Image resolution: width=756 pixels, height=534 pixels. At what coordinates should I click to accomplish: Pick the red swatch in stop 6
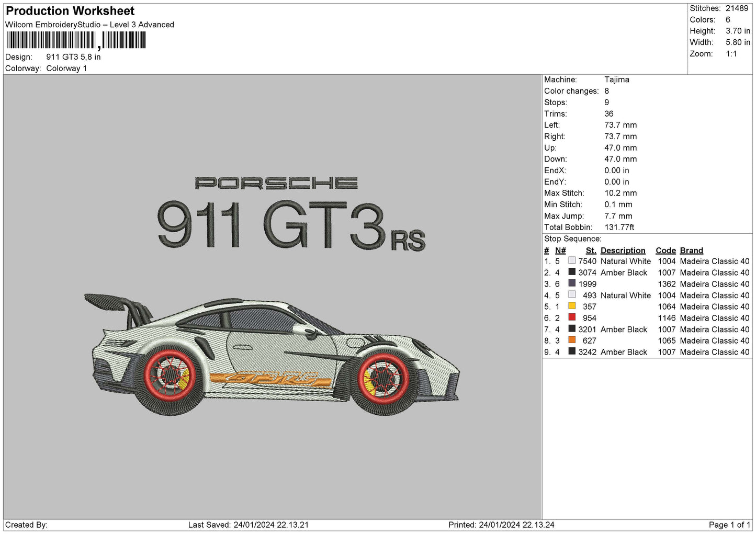coord(572,317)
